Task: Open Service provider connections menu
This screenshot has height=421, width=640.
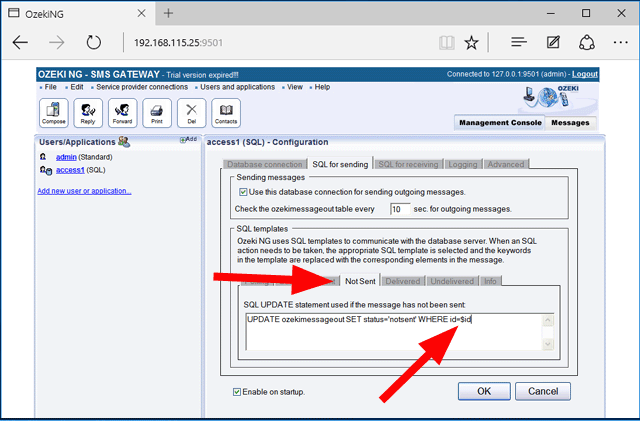Action: (142, 87)
